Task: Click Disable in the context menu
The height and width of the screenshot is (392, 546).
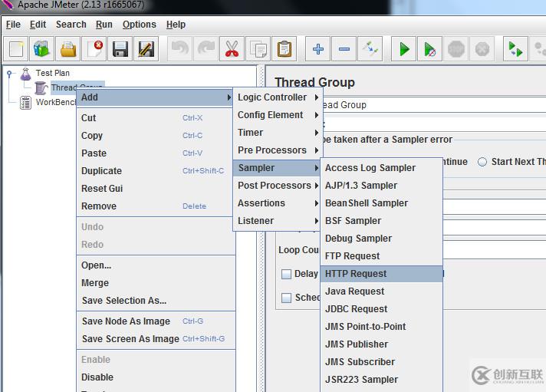Action: click(156, 377)
